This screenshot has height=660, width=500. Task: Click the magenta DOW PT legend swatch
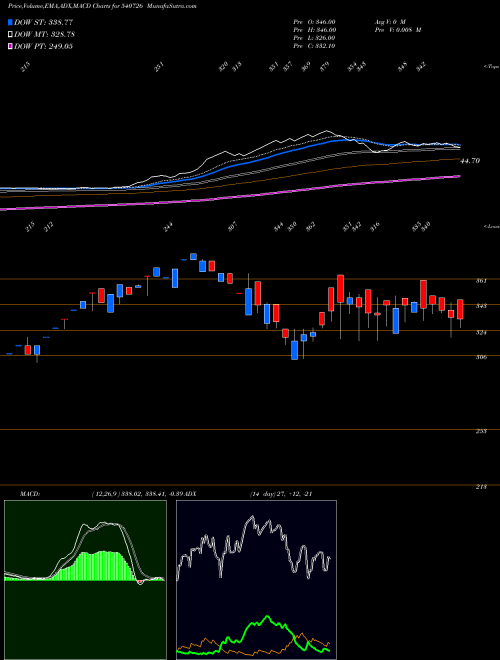tap(10, 46)
